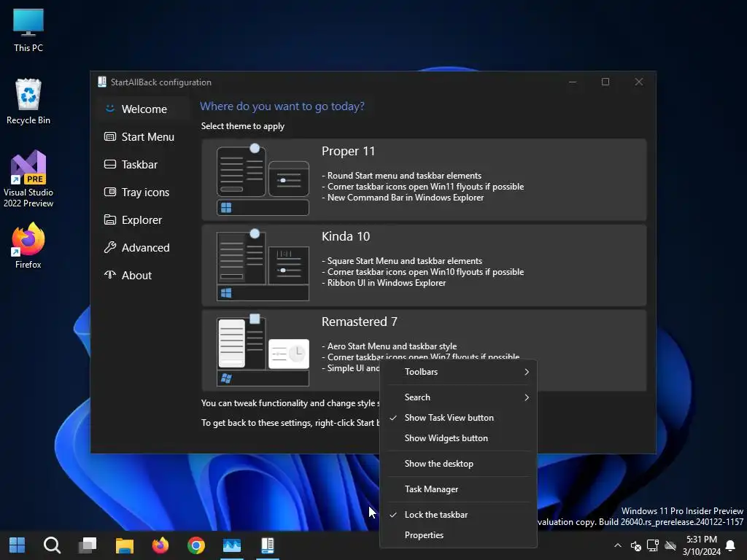Click 'Where do you want to go today?' heading

click(x=282, y=106)
